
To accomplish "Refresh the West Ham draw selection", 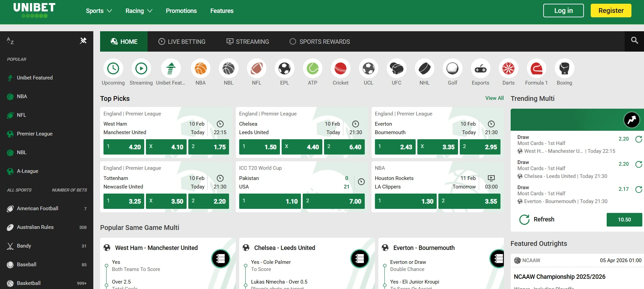I will (x=639, y=139).
